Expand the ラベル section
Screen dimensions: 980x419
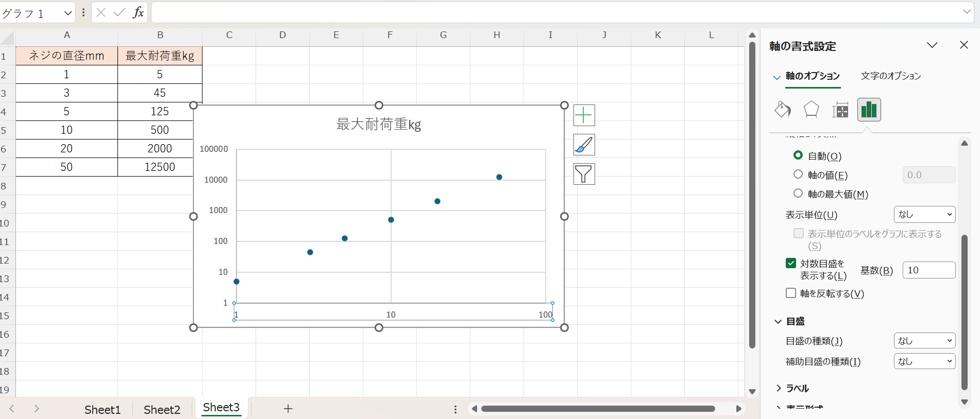coord(792,388)
